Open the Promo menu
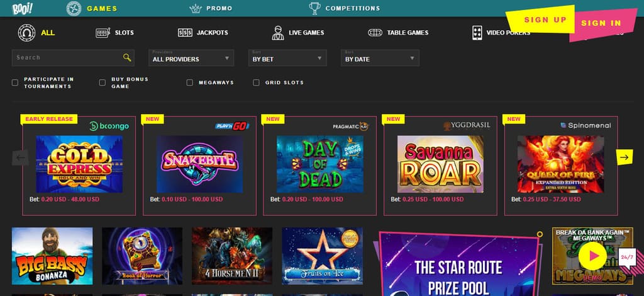 pyautogui.click(x=219, y=8)
